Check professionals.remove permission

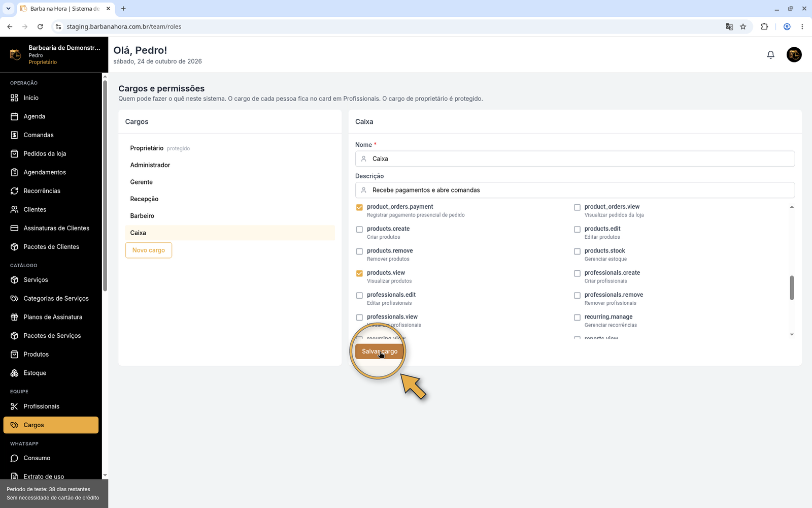[577, 296]
